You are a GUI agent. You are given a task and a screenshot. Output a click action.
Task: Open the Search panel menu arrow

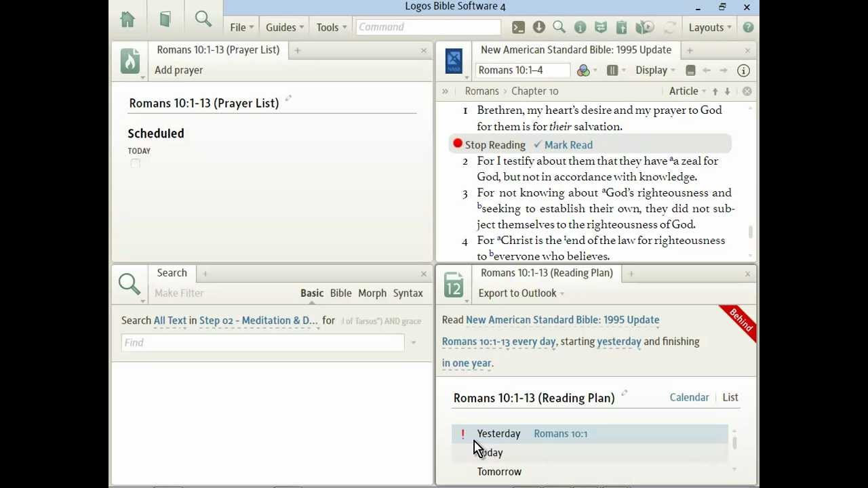pyautogui.click(x=142, y=300)
